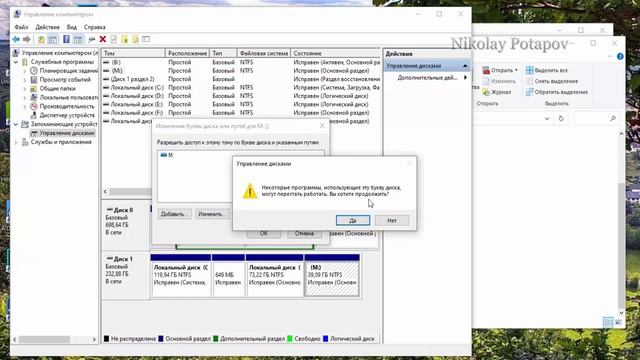The width and height of the screenshot is (640, 360).
Task: Expand the Службы и приложения node
Action: tap(16, 142)
